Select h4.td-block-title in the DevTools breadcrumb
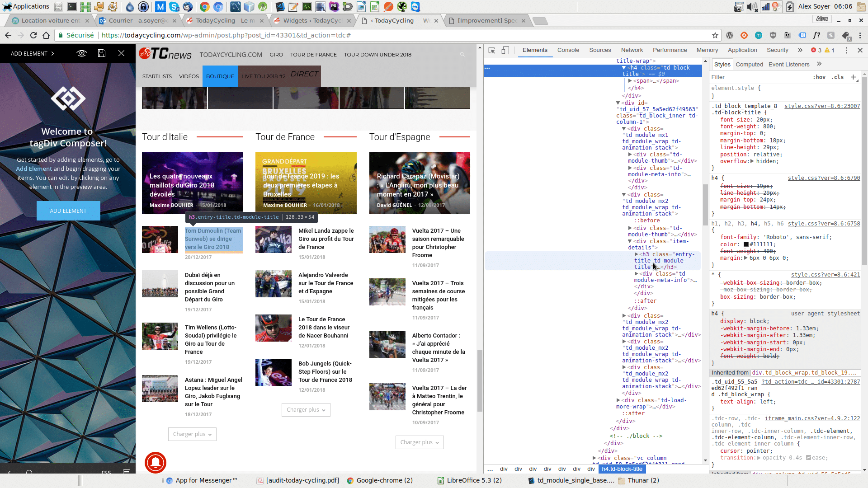 click(x=622, y=469)
